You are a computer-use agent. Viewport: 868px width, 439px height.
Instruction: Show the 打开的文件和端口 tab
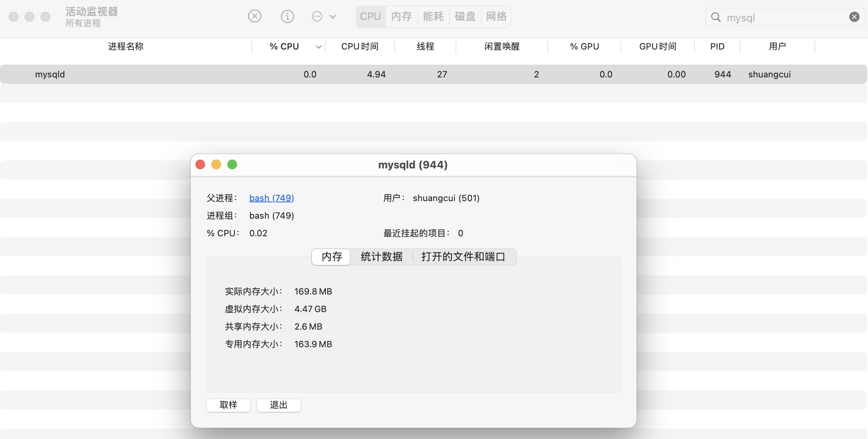pos(463,257)
